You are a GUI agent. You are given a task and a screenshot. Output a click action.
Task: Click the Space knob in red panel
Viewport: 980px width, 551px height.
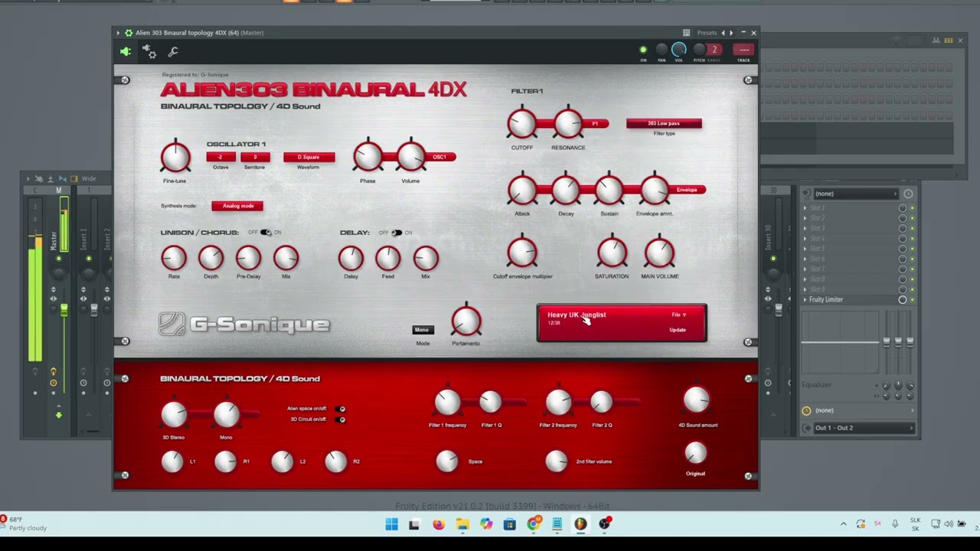coord(447,461)
